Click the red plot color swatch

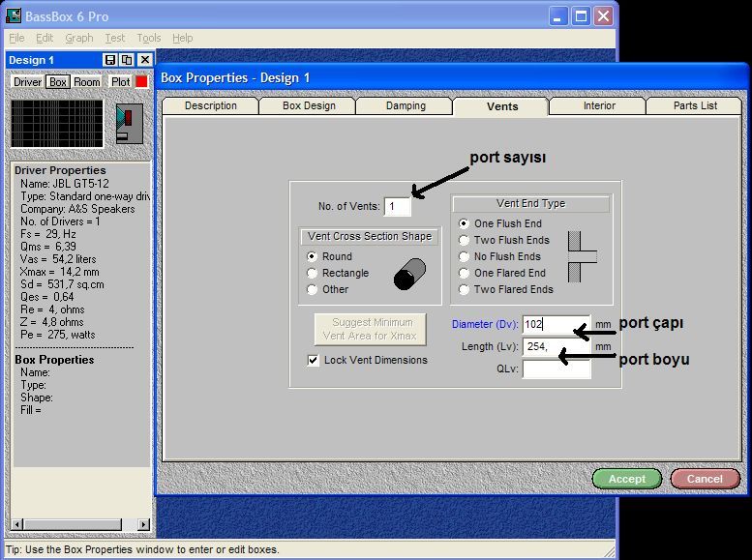[x=141, y=82]
